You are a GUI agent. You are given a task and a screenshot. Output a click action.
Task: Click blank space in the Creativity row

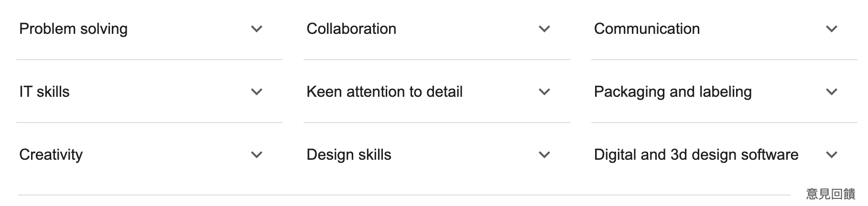[167, 155]
